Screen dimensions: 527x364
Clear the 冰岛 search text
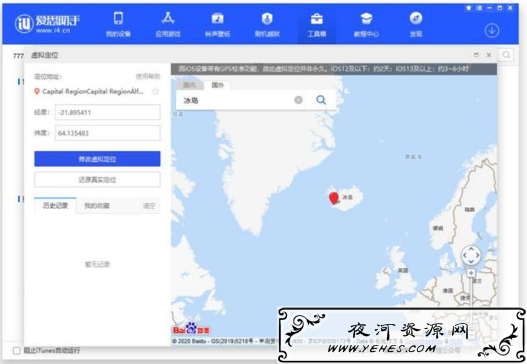(298, 100)
